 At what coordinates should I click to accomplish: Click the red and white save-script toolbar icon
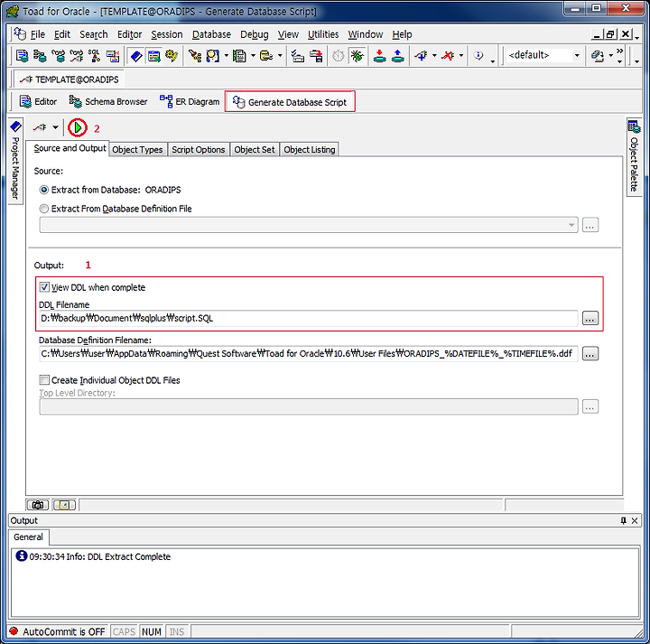tap(316, 56)
